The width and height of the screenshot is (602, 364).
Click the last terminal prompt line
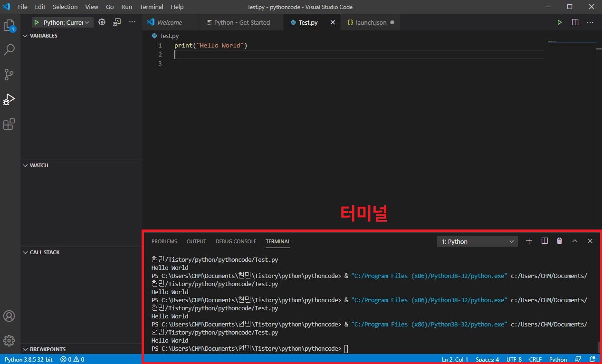[249, 349]
